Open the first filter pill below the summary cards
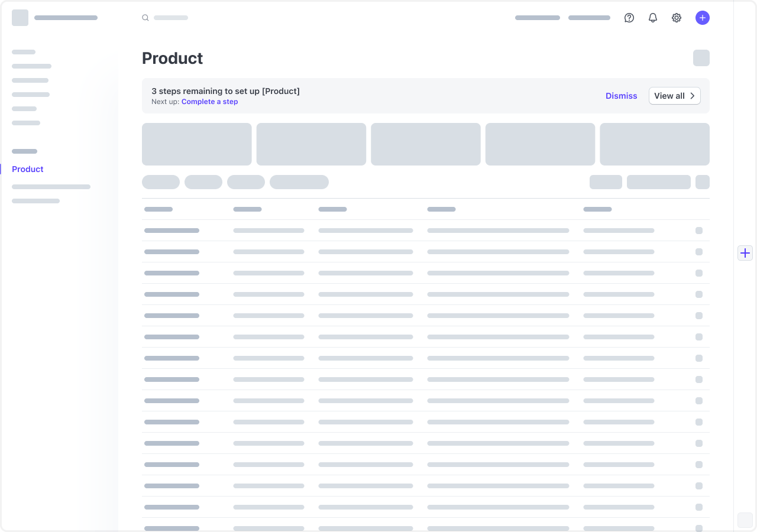Screen dimensions: 757x532 coord(161,182)
